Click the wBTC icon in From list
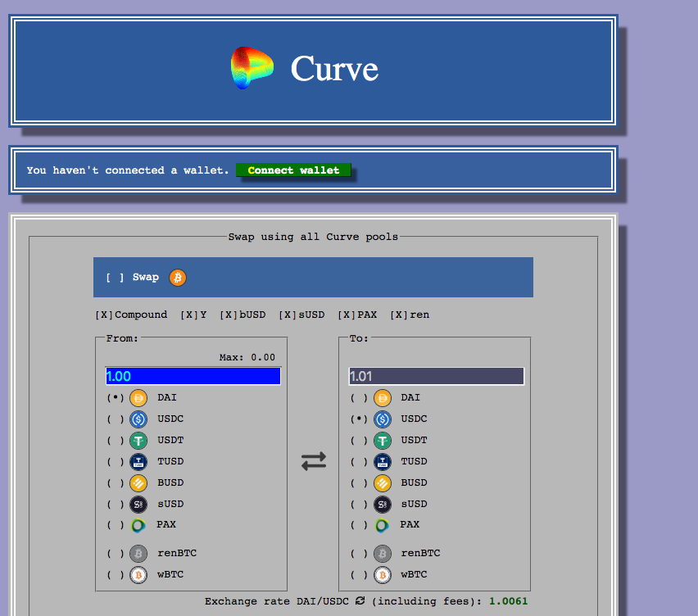The image size is (698, 616). click(138, 574)
